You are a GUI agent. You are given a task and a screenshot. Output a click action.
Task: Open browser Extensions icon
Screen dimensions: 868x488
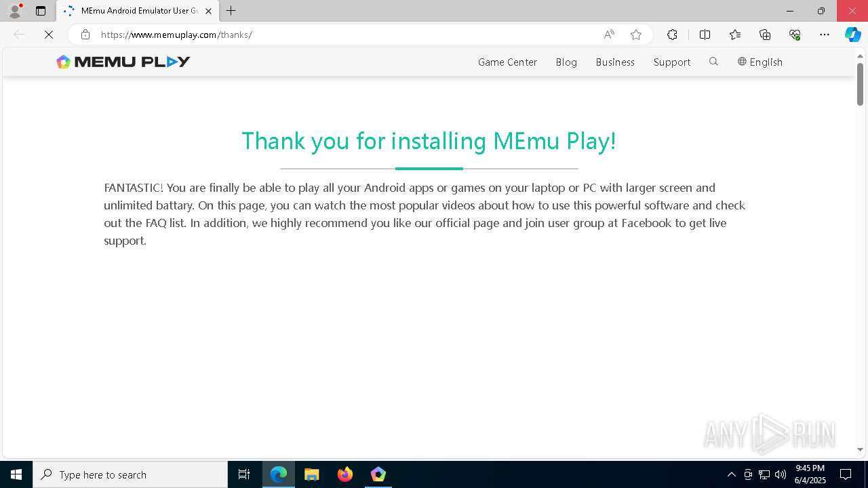(x=672, y=35)
